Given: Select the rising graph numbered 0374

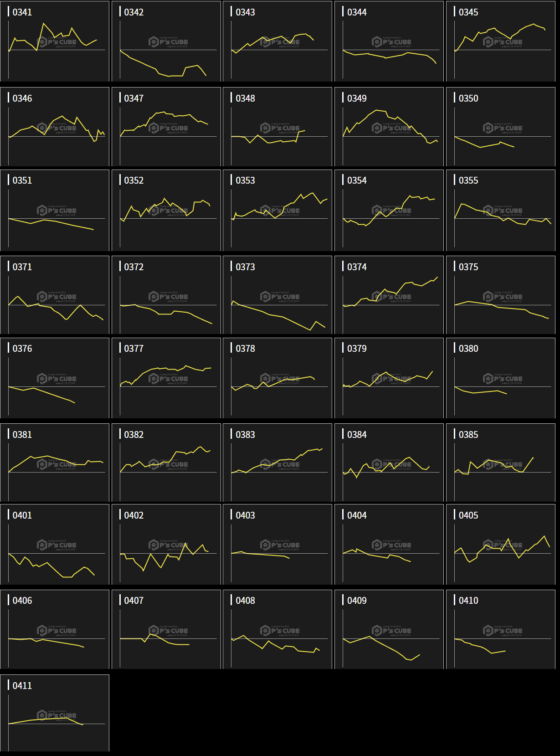Looking at the screenshot, I should pyautogui.click(x=389, y=295).
